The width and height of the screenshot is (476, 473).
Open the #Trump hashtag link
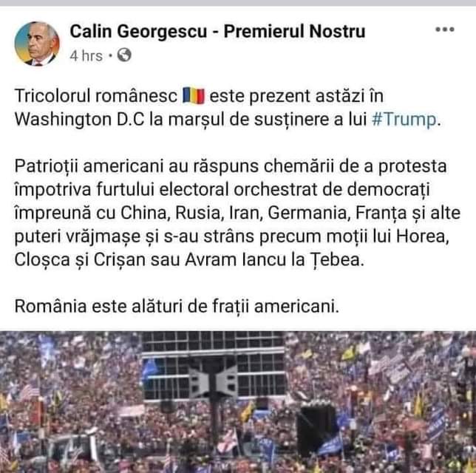click(x=404, y=119)
